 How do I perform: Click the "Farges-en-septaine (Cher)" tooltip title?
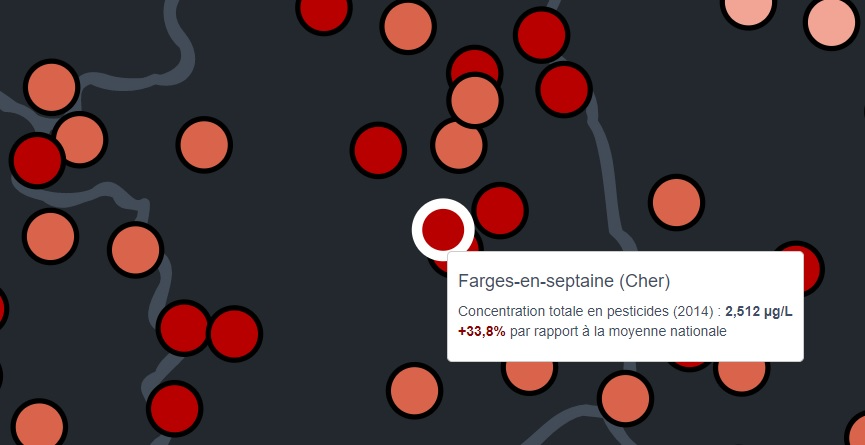point(564,280)
